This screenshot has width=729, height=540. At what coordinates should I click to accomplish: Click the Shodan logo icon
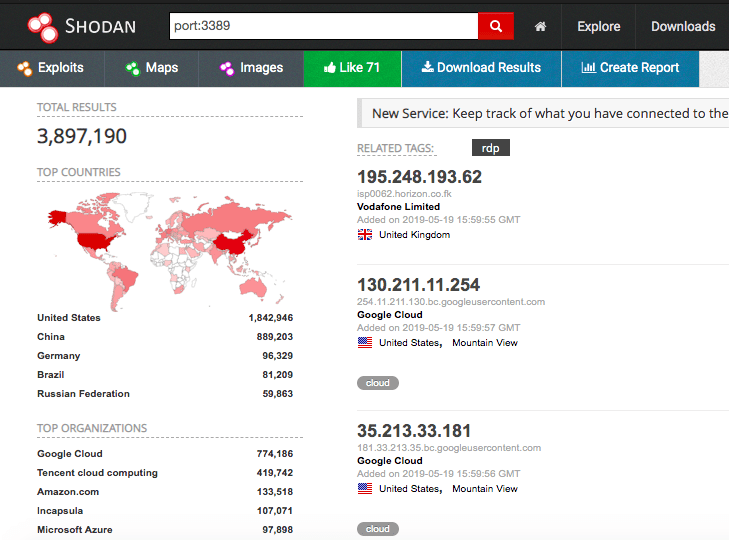43,27
